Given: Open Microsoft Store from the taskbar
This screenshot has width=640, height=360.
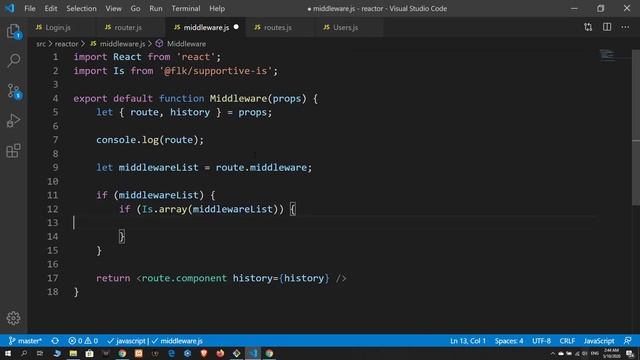Looking at the screenshot, I should (x=89, y=353).
